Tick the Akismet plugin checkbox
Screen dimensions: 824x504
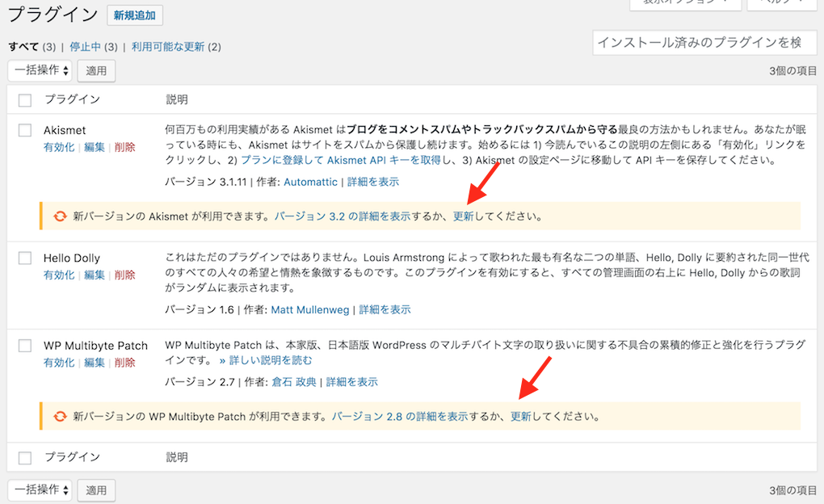(x=25, y=130)
